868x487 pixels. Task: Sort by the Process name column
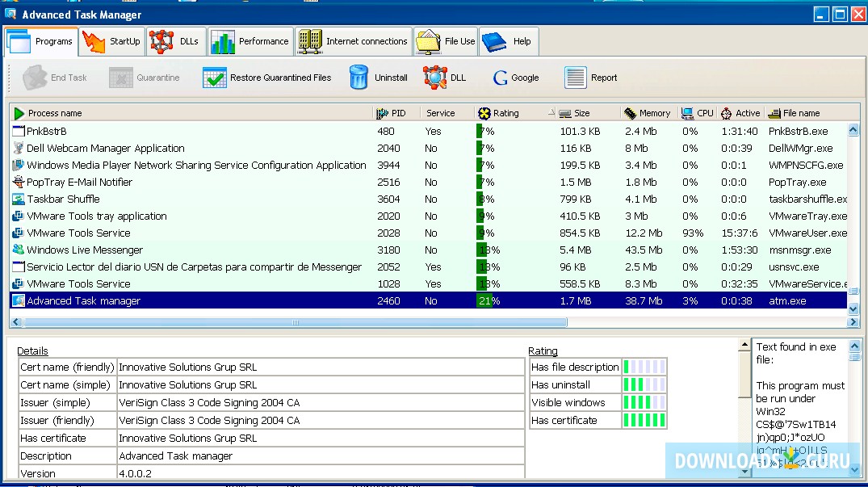pyautogui.click(x=191, y=113)
